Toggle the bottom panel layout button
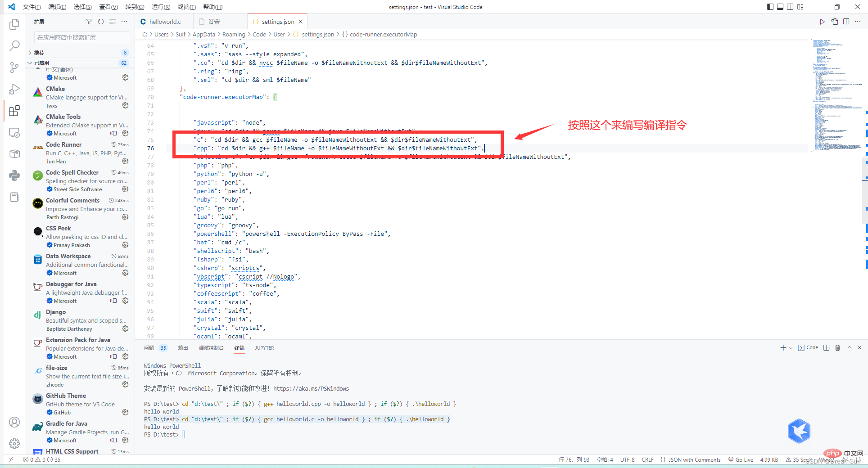This screenshot has height=468, width=868. pos(780,7)
